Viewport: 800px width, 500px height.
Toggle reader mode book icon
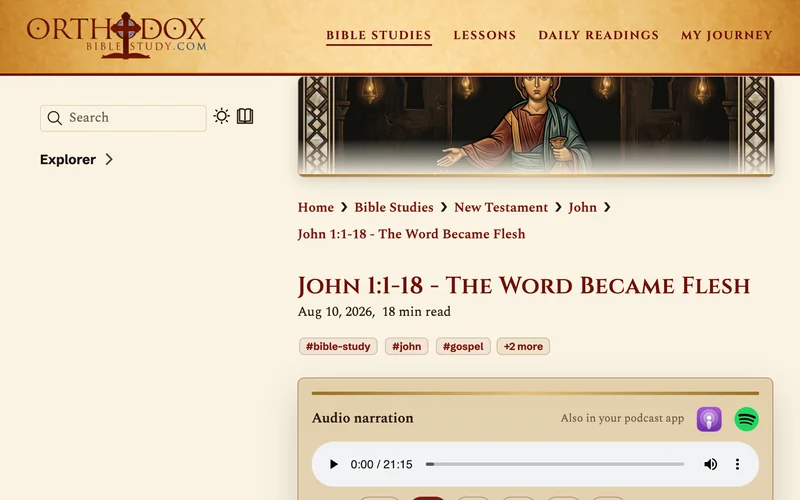(x=245, y=116)
